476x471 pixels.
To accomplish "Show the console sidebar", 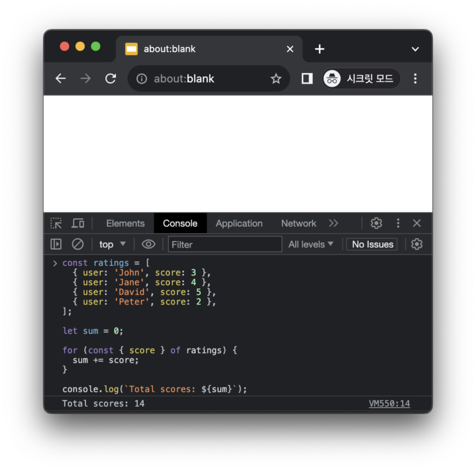I will (x=56, y=244).
